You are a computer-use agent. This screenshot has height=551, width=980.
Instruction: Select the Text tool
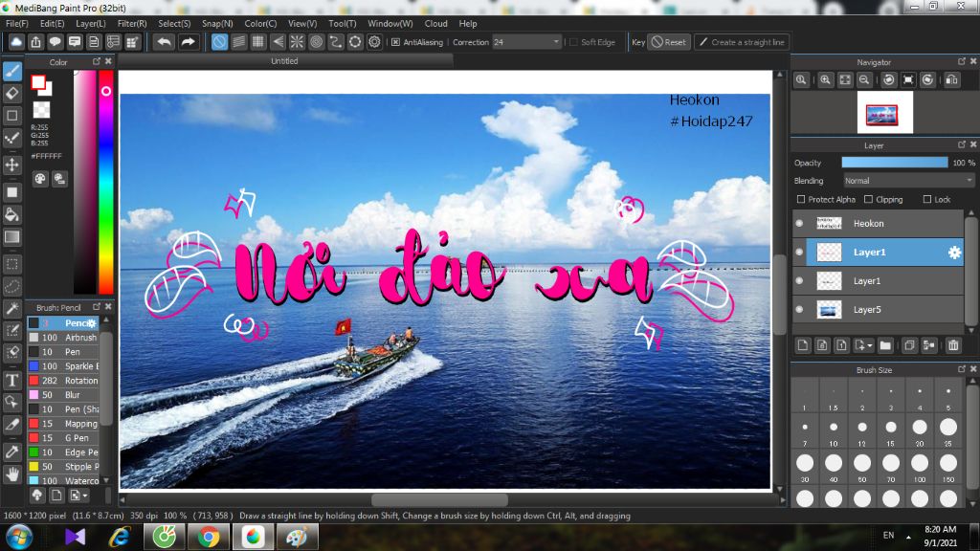coord(11,380)
